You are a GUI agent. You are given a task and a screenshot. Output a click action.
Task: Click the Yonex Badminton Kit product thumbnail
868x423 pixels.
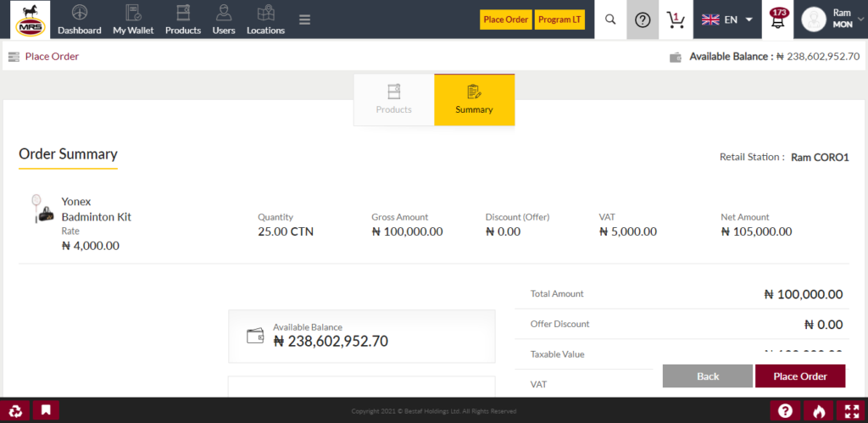[42, 209]
